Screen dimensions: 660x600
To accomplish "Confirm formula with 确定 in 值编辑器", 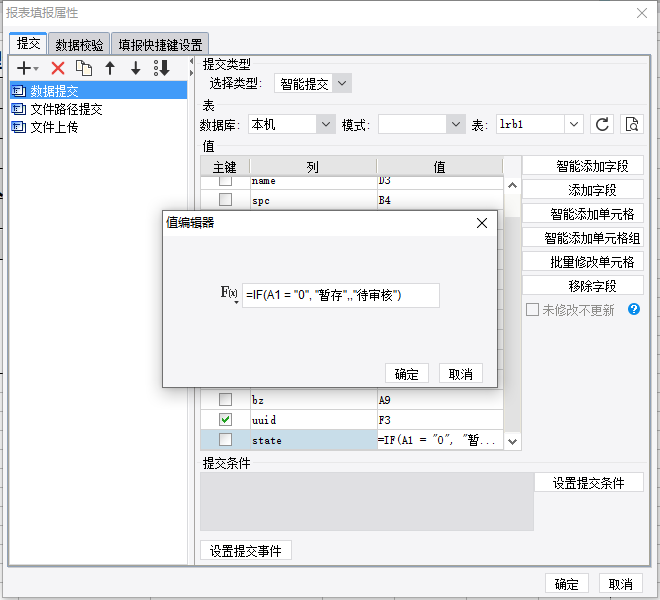I will point(407,373).
